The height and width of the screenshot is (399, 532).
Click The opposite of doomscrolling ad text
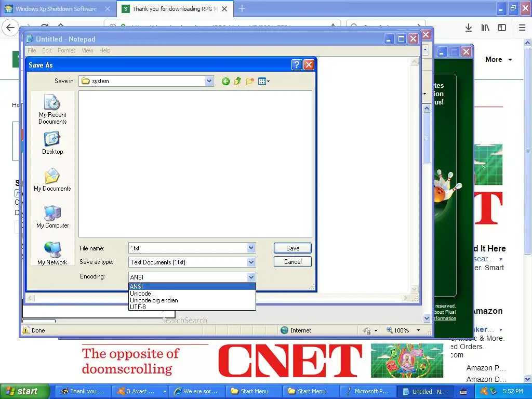130,361
